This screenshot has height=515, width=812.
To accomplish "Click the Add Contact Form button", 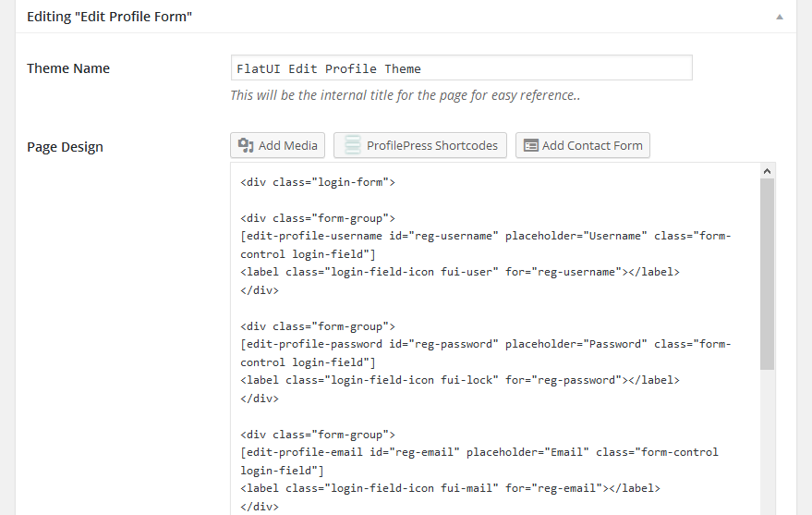I will coord(583,145).
